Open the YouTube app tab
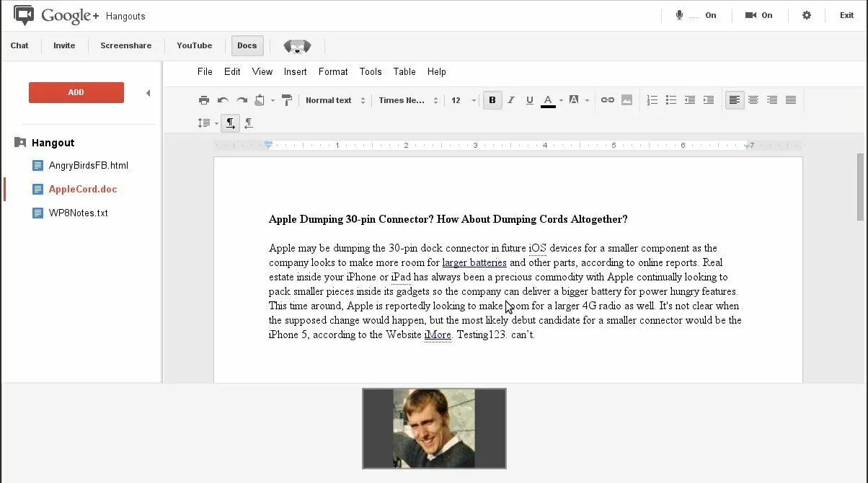This screenshot has width=868, height=483. point(195,45)
